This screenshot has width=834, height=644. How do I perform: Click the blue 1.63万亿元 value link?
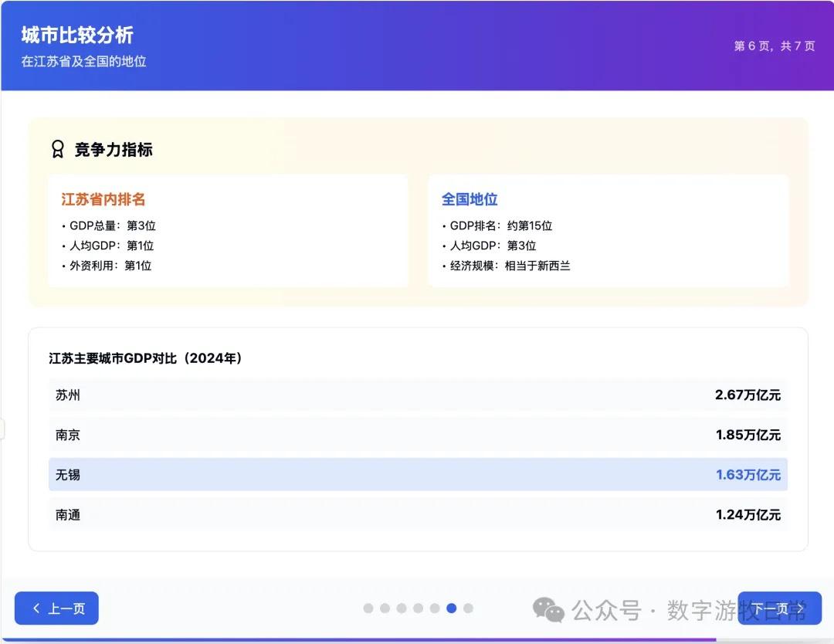(747, 475)
